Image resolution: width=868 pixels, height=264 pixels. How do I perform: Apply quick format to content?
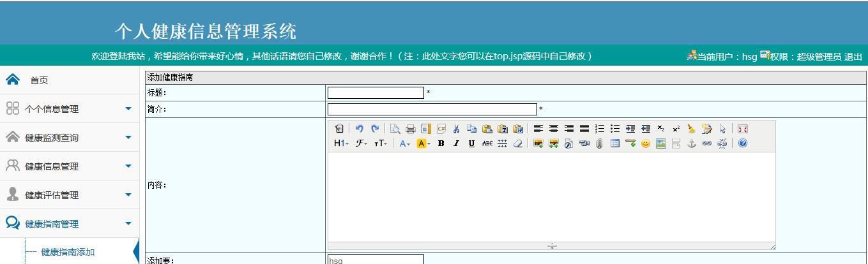tap(706, 128)
